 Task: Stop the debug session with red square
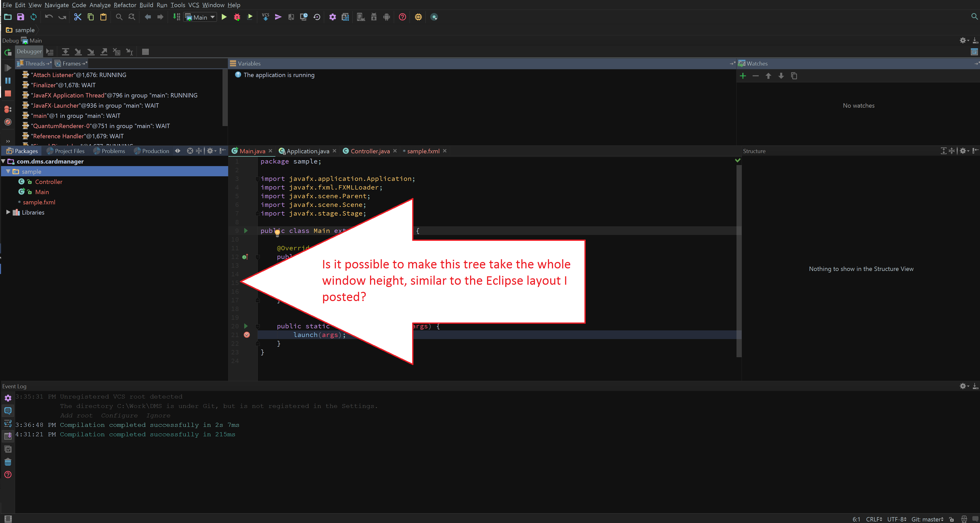8,94
